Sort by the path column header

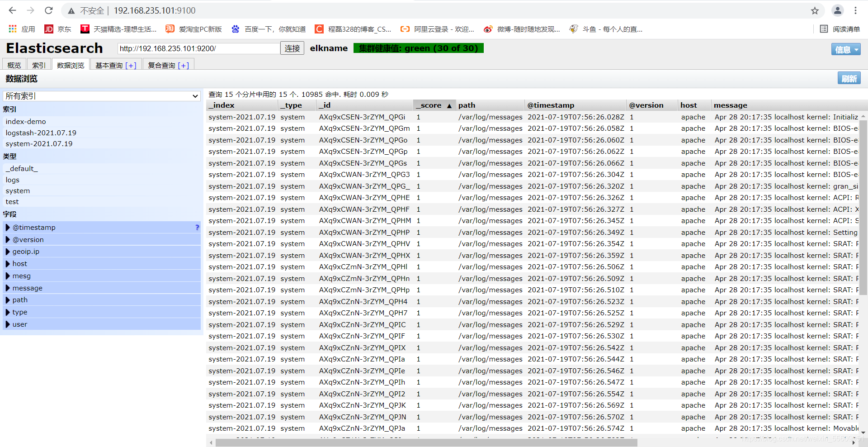(x=490, y=105)
